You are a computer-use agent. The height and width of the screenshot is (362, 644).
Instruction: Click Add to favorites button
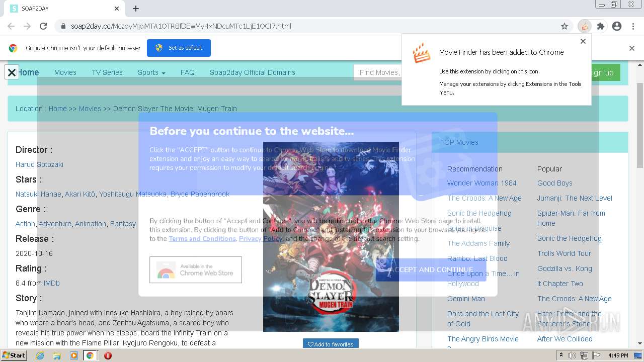(x=331, y=344)
